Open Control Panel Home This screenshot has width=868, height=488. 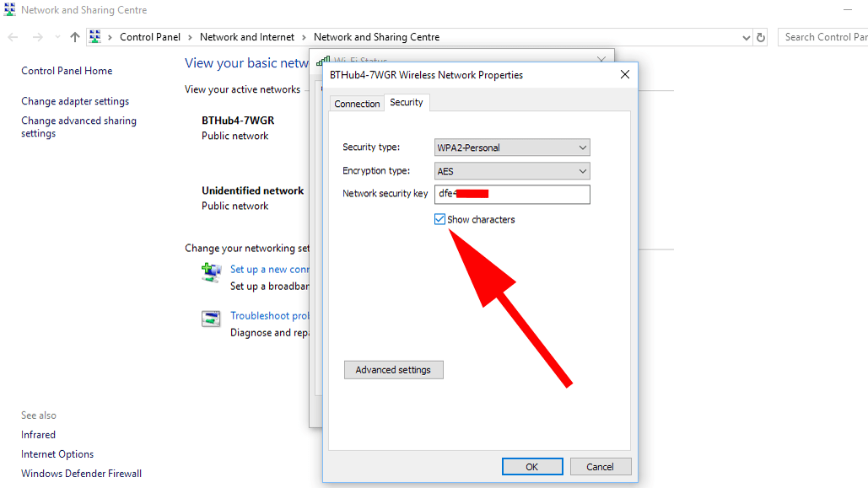pos(67,71)
